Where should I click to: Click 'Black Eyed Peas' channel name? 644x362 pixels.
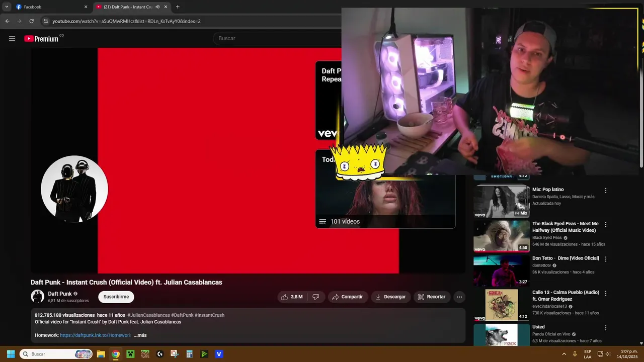547,238
